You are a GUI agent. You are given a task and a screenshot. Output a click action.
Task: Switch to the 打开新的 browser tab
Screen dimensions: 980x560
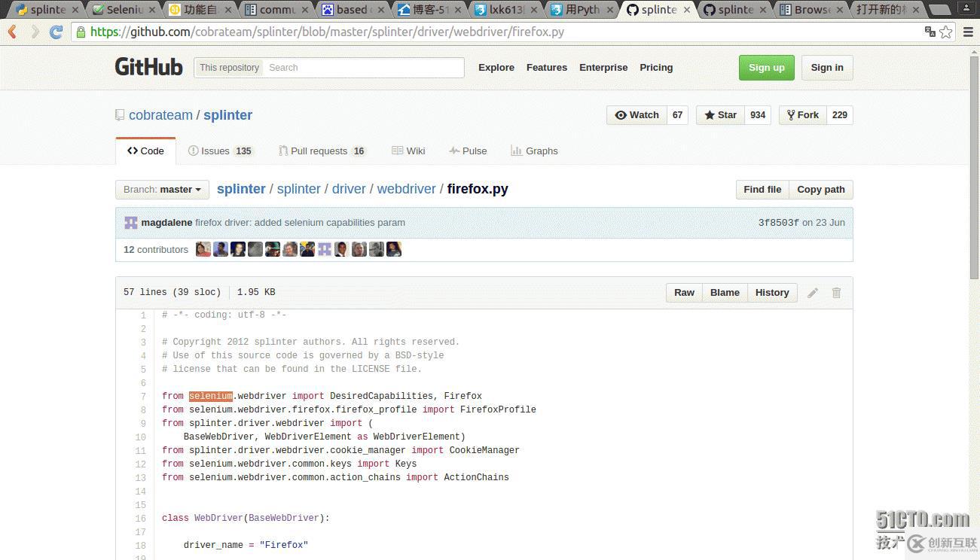tap(887, 10)
